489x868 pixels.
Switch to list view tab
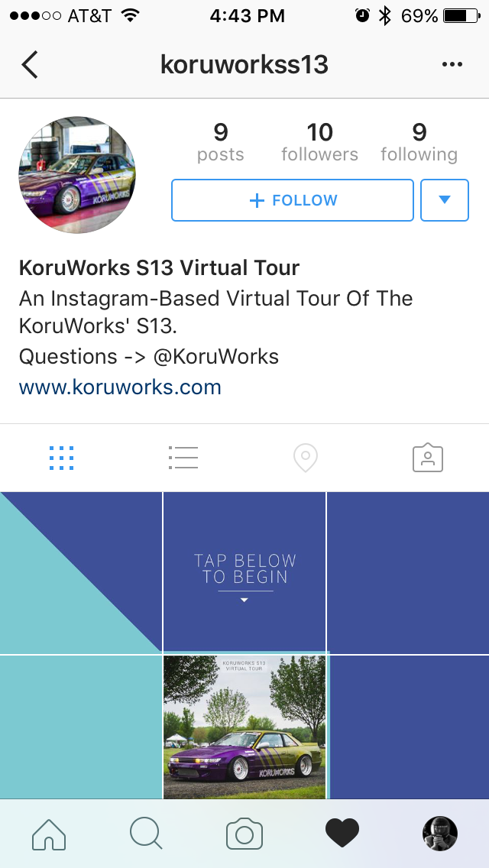point(183,458)
